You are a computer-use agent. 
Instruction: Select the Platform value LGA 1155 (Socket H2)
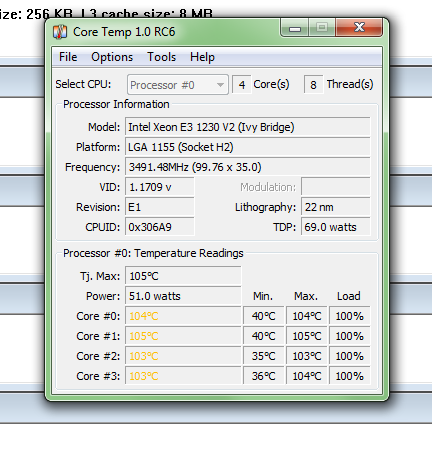(248, 147)
